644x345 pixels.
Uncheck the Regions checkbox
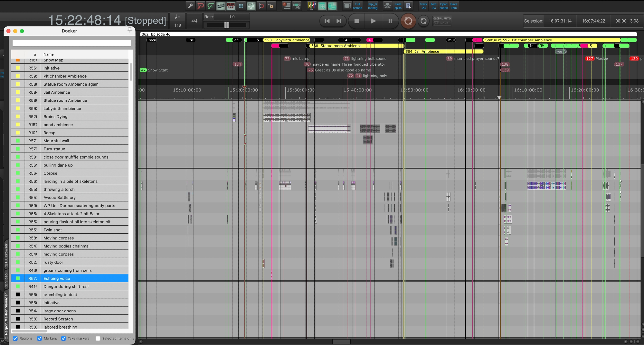coord(15,338)
